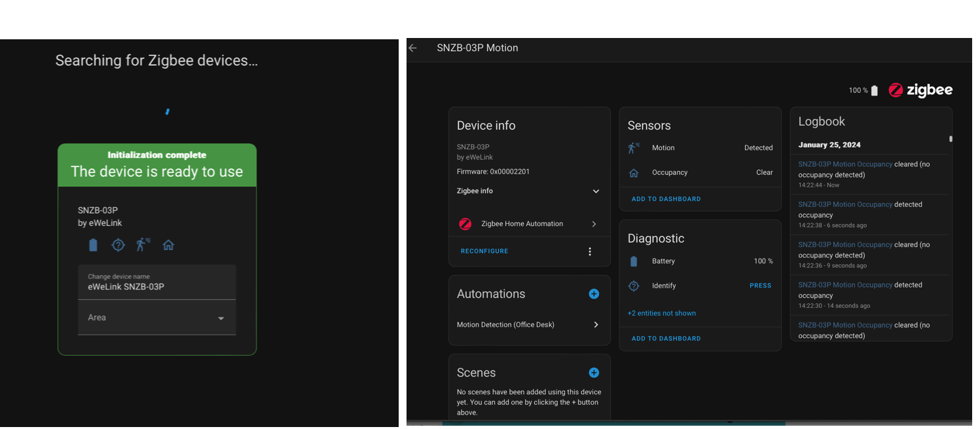980x429 pixels.
Task: Open logbook entry from 14 seconds ago
Action: (870, 295)
